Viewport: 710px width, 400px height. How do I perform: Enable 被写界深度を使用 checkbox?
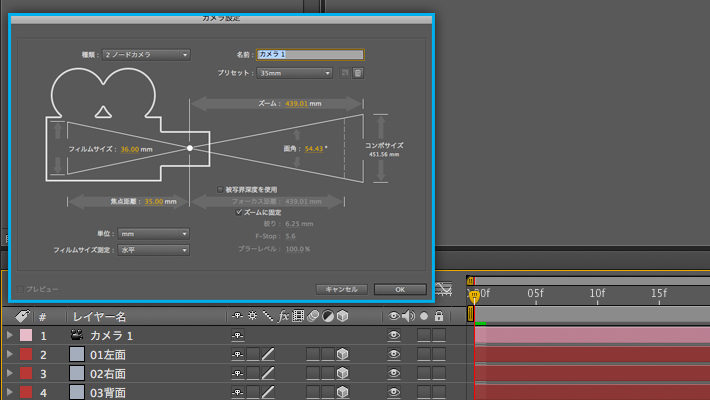(220, 189)
